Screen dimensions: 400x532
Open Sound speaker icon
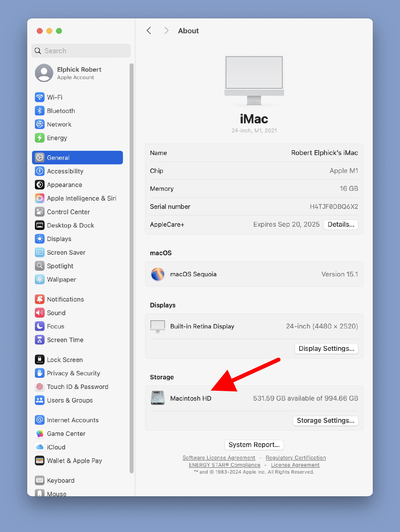click(40, 313)
